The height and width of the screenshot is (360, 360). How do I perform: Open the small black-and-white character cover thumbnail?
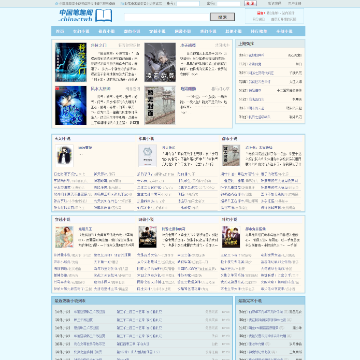(64, 156)
